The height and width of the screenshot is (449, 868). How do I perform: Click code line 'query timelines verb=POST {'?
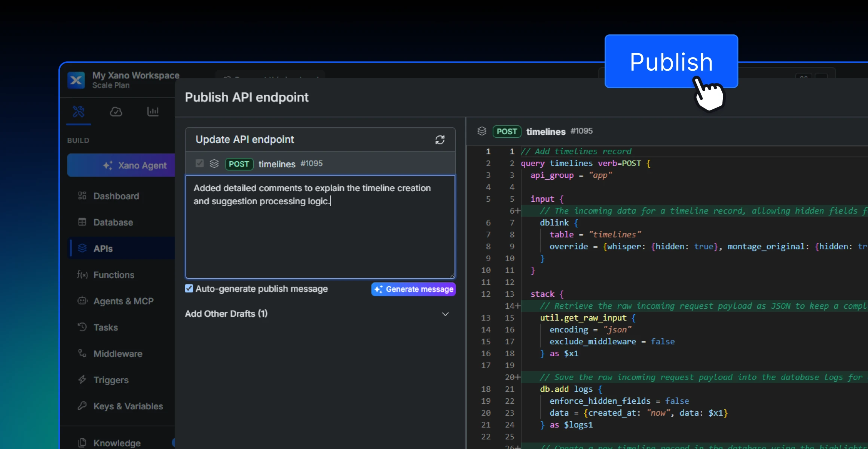pyautogui.click(x=586, y=163)
